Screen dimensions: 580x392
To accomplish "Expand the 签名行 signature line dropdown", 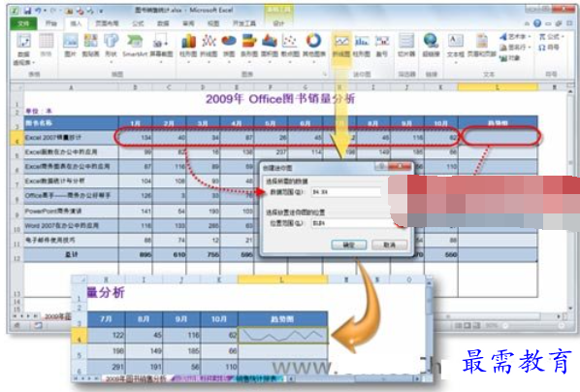I will [x=530, y=47].
